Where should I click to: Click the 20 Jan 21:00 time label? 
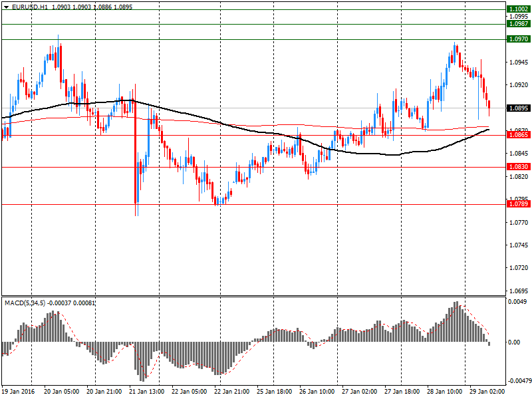click(104, 391)
